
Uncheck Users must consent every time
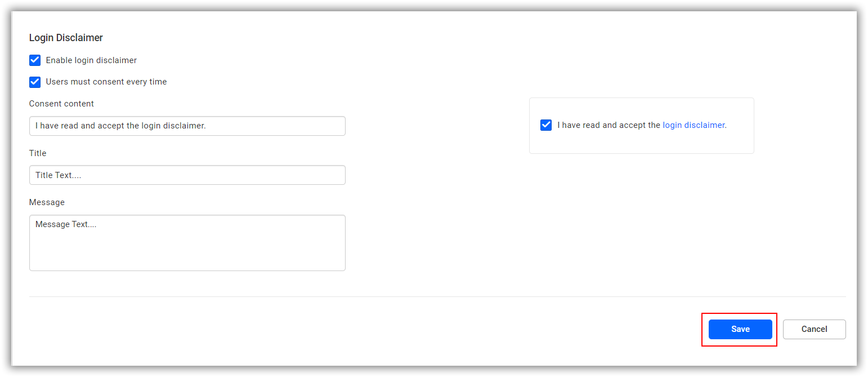[x=35, y=82]
